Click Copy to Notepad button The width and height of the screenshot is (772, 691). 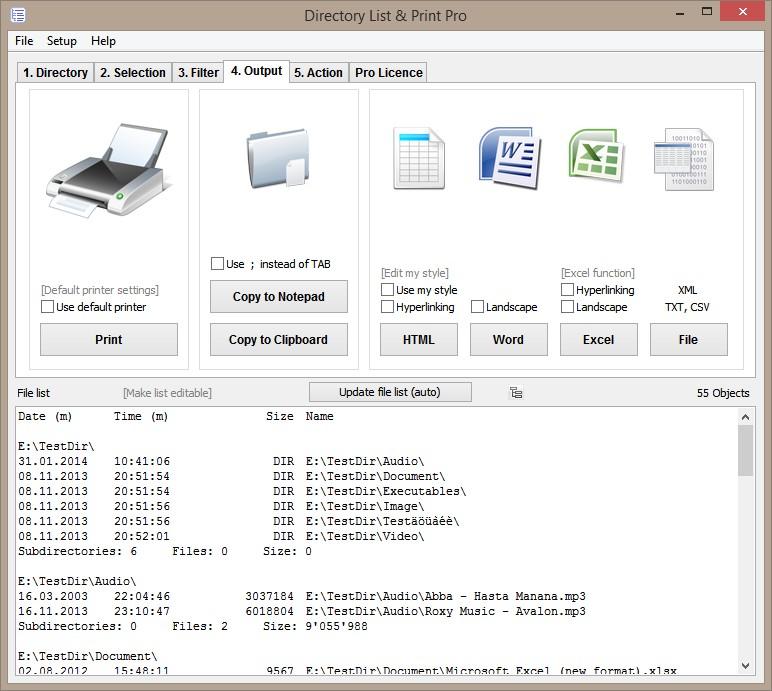(x=279, y=296)
